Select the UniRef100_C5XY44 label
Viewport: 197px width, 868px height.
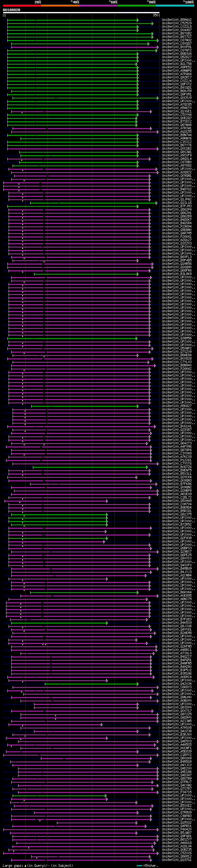tap(177, 115)
